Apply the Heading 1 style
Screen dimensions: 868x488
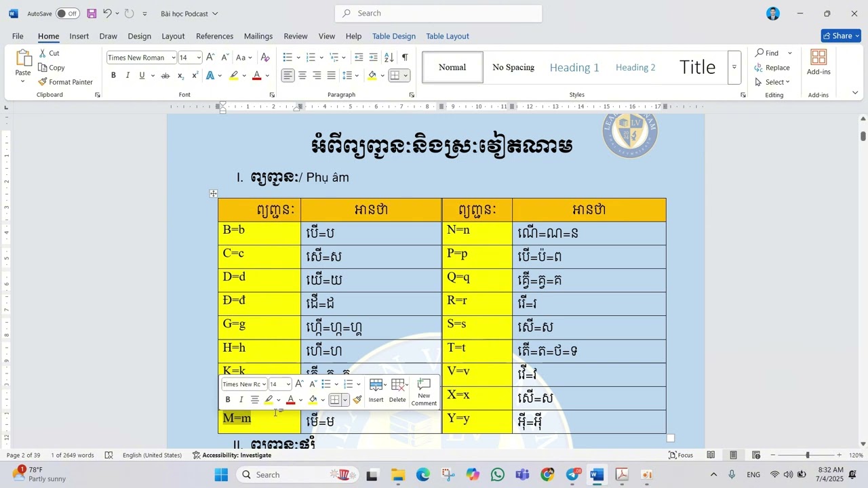(x=574, y=67)
